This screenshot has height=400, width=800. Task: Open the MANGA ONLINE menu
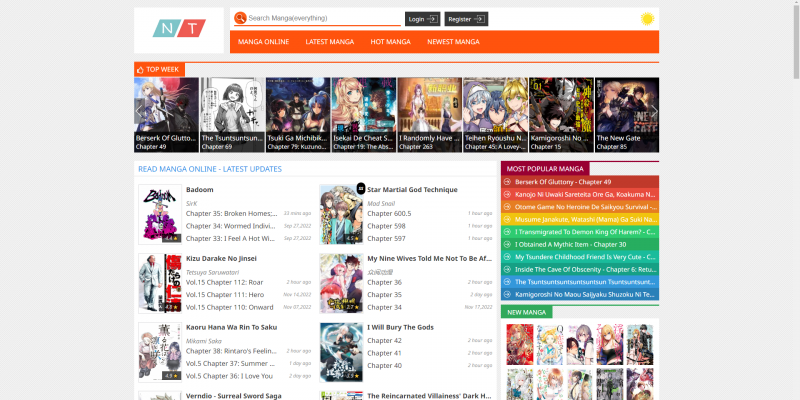pyautogui.click(x=263, y=42)
